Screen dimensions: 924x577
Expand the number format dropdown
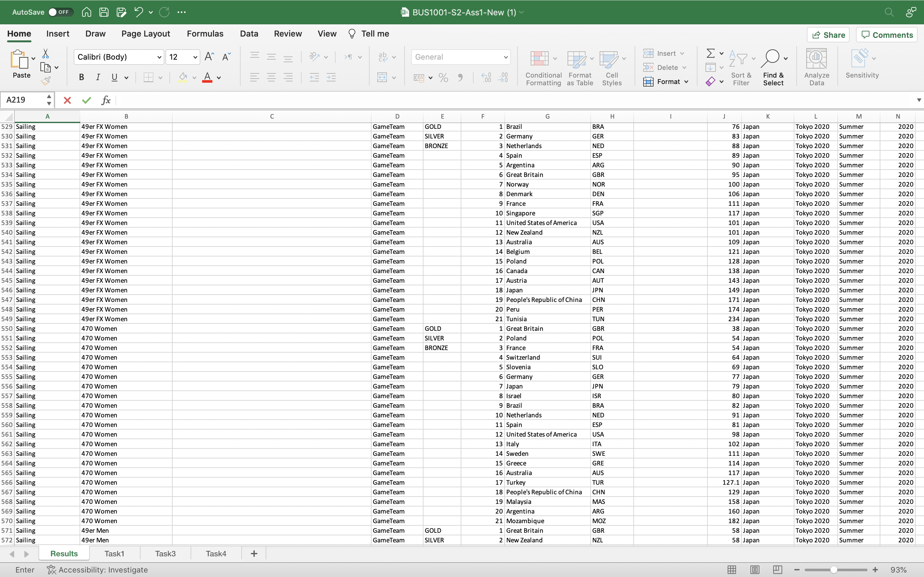(x=505, y=56)
